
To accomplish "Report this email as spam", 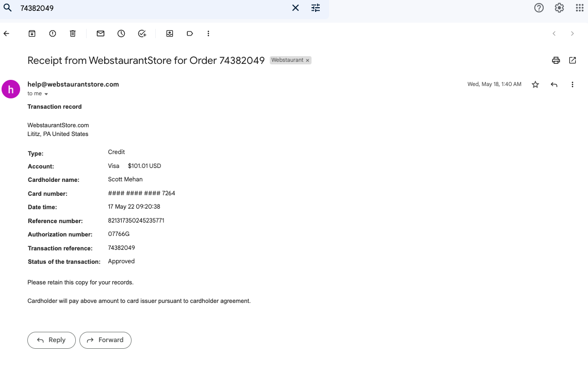I will [53, 33].
